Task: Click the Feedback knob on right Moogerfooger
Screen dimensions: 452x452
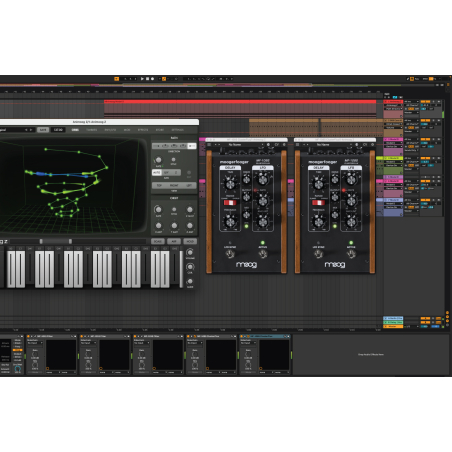Action: (318, 221)
